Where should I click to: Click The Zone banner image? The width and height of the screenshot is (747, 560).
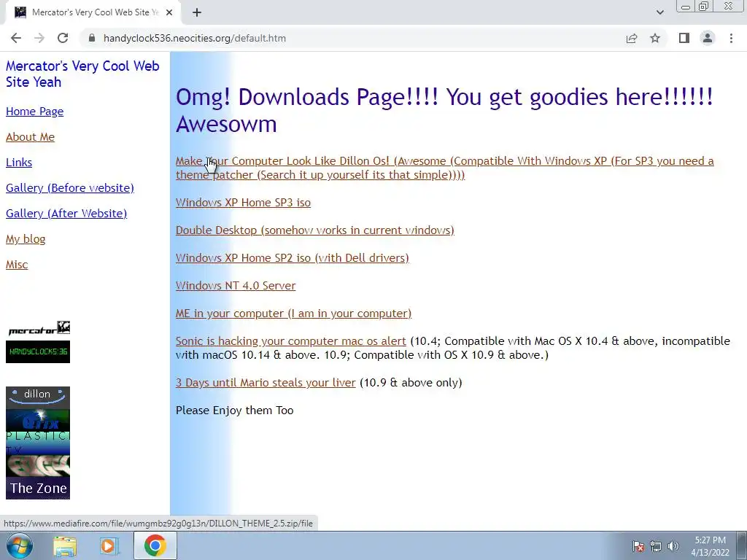(x=38, y=488)
